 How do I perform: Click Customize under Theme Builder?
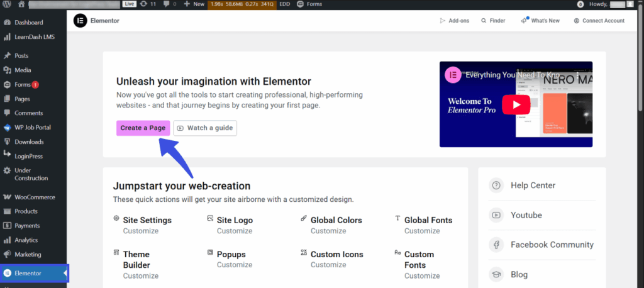[x=141, y=275]
